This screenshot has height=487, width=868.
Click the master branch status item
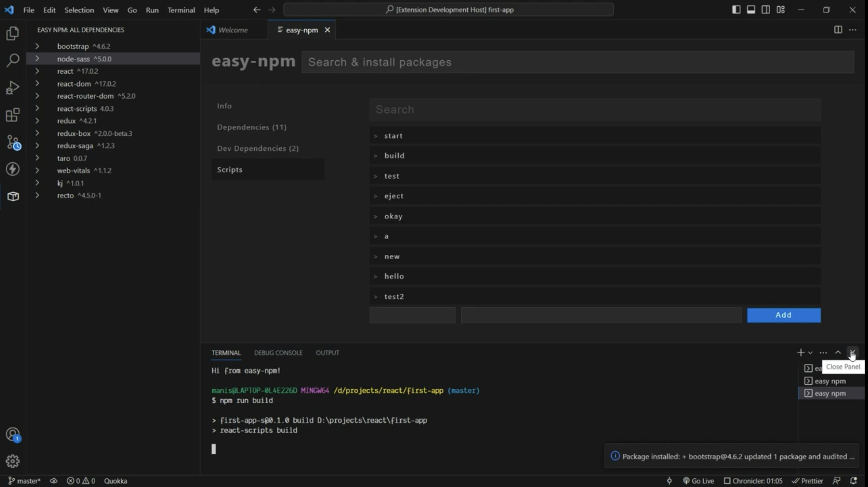pyautogui.click(x=24, y=481)
